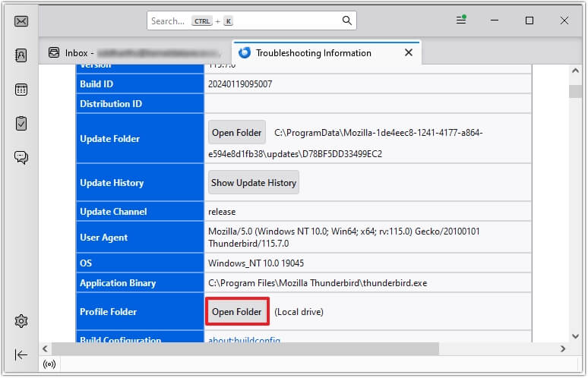Click the magnifier icon in the search box
This screenshot has width=588, height=378.
pos(346,20)
